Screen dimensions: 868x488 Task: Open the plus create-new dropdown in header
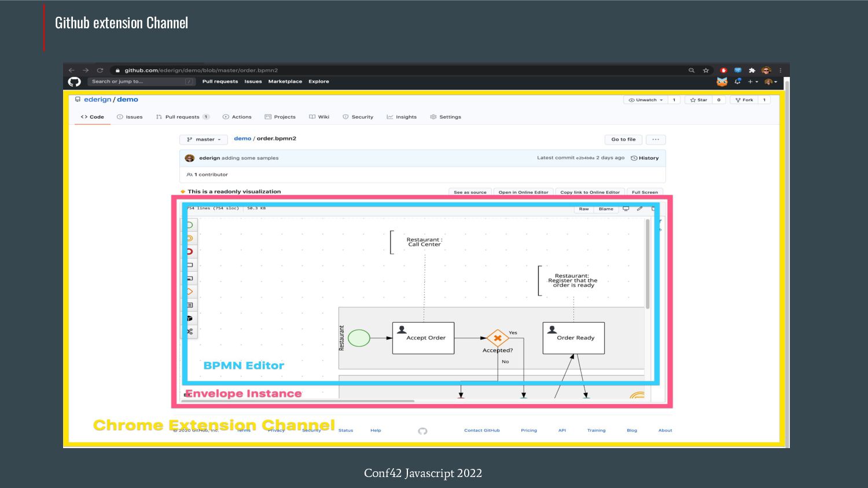click(753, 82)
